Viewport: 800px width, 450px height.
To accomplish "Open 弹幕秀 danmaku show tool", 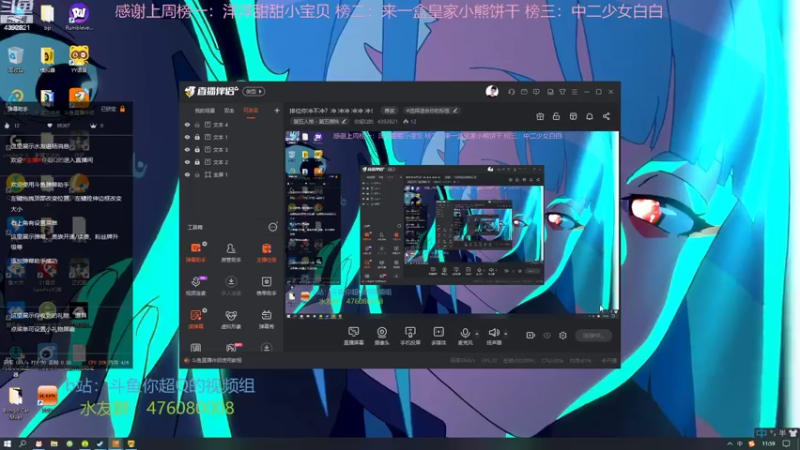I will (266, 319).
